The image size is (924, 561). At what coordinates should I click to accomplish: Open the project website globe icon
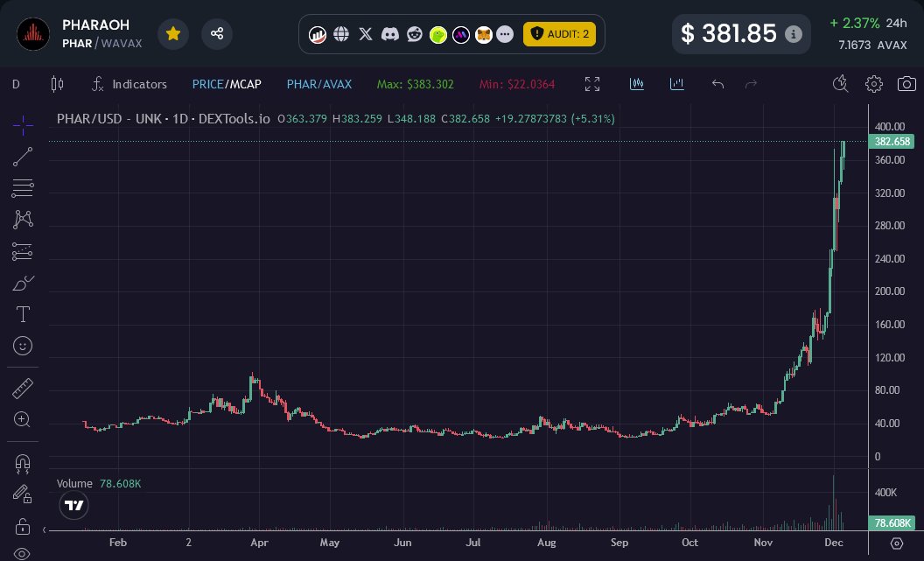tap(341, 34)
